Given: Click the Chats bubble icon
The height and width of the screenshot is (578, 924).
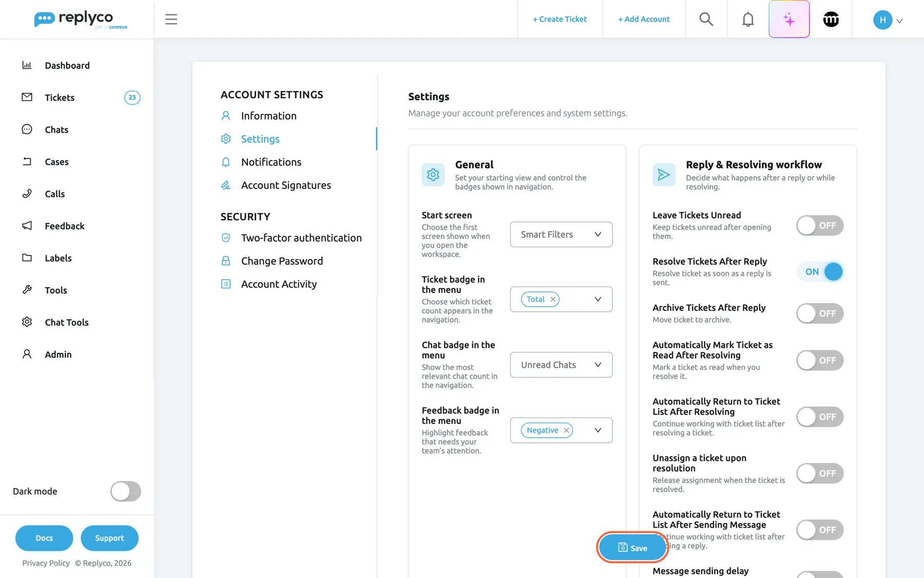Looking at the screenshot, I should coord(27,129).
